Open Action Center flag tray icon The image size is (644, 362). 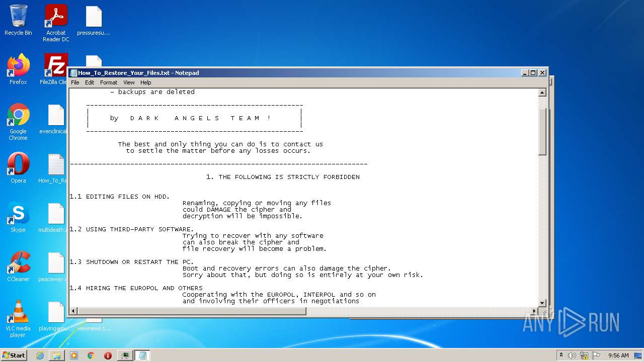click(596, 355)
